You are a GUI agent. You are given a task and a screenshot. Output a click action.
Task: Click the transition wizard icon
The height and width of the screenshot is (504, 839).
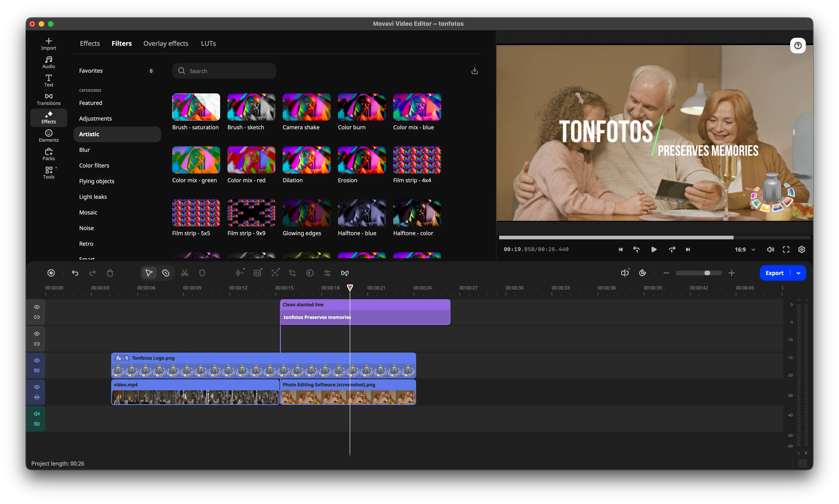[345, 273]
